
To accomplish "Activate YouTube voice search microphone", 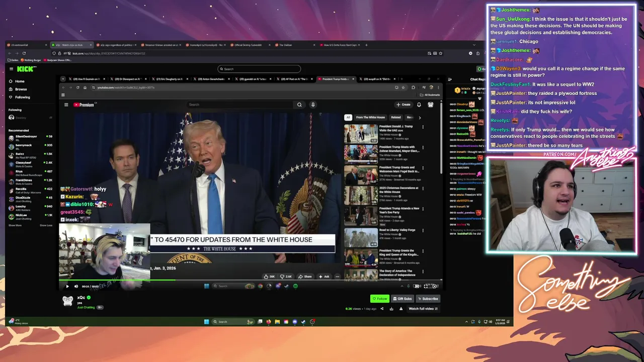I will [x=312, y=105].
